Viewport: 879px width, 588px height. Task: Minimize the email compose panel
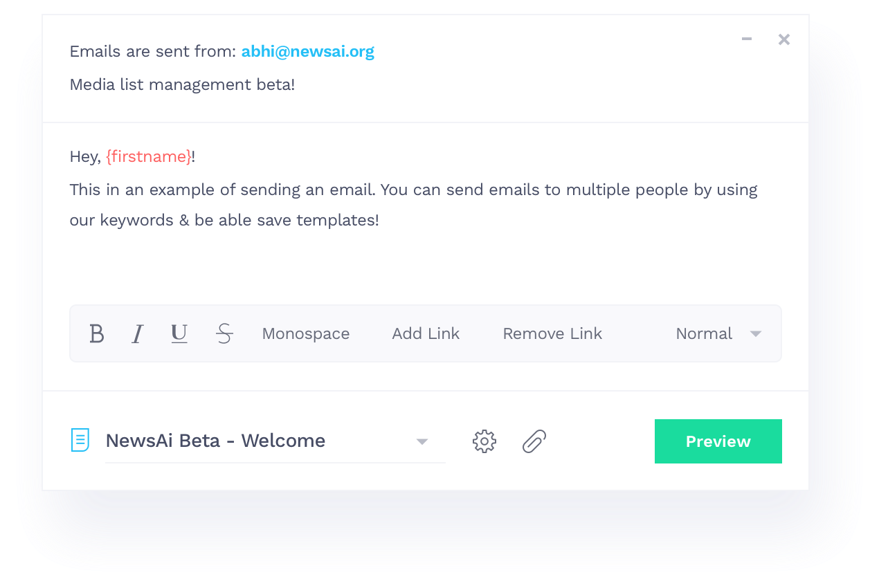pos(747,39)
